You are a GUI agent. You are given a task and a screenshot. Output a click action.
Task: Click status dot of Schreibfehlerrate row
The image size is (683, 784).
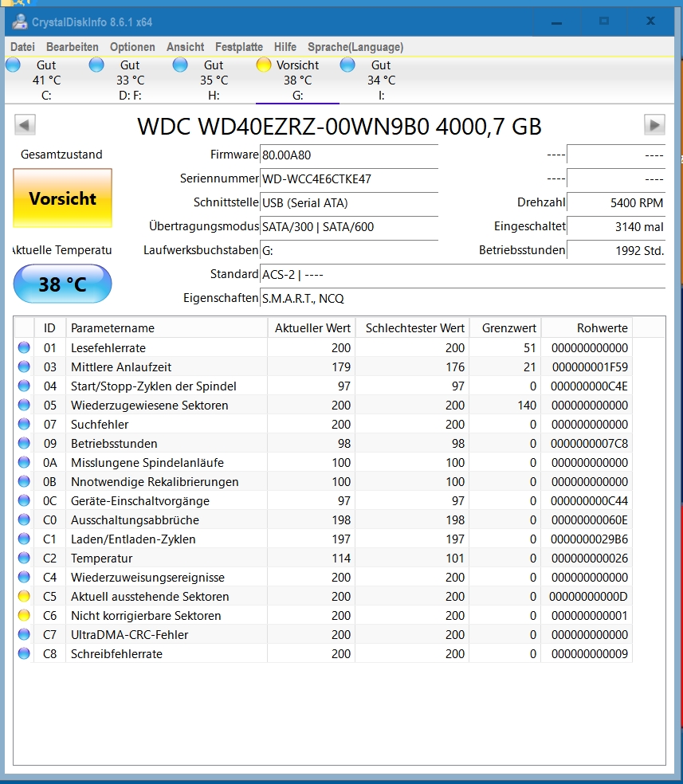tap(23, 653)
